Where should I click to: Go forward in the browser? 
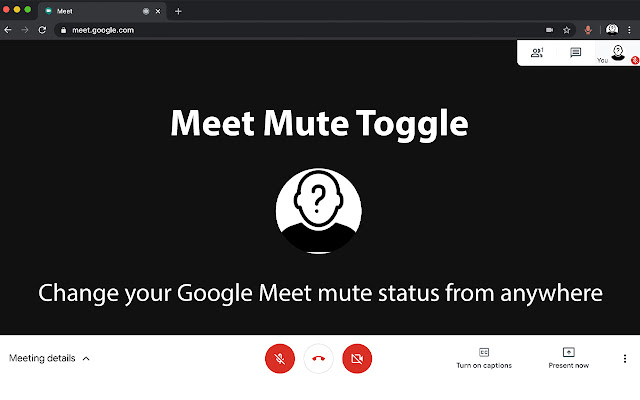click(25, 30)
